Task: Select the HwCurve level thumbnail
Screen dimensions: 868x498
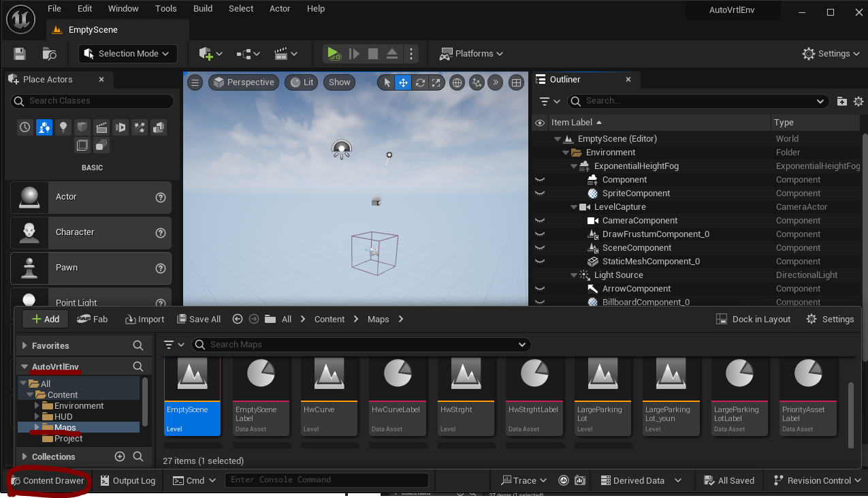Action: [x=329, y=395]
